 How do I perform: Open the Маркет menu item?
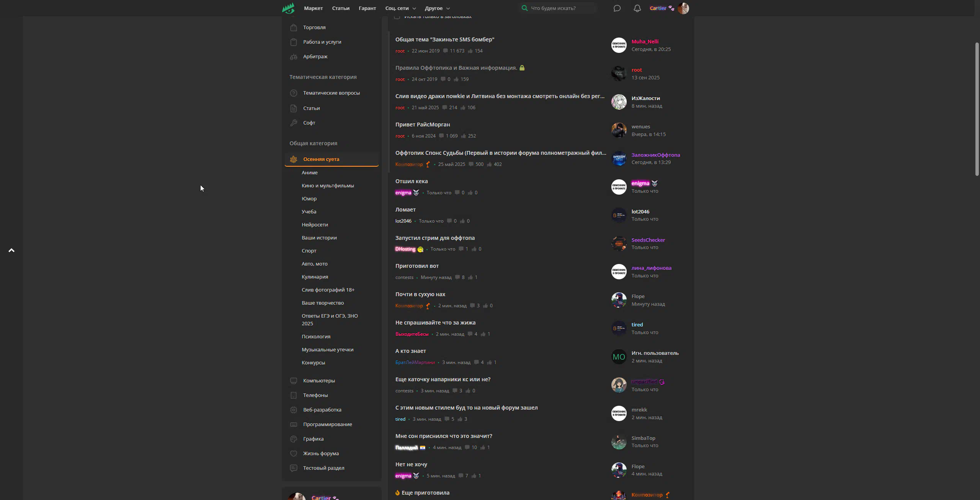pos(313,8)
